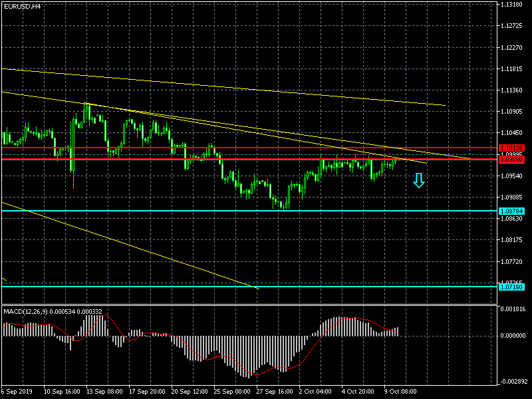Select the topmost yellow trendline
This screenshot has width=532, height=399.
pos(266,89)
